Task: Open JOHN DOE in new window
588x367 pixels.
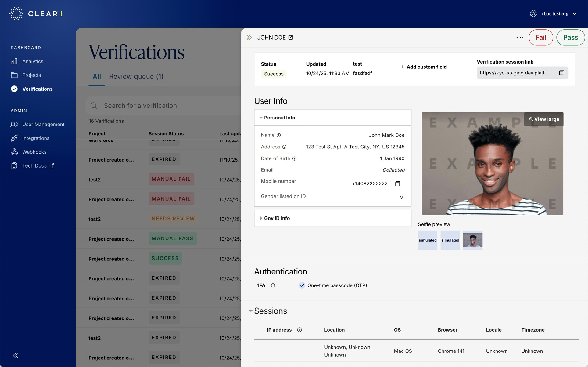Action: 290,37
